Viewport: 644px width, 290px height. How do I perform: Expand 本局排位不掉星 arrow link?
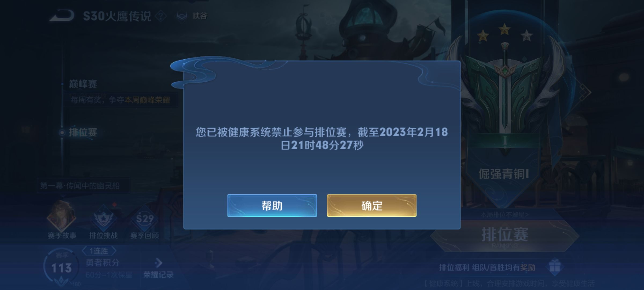(504, 215)
